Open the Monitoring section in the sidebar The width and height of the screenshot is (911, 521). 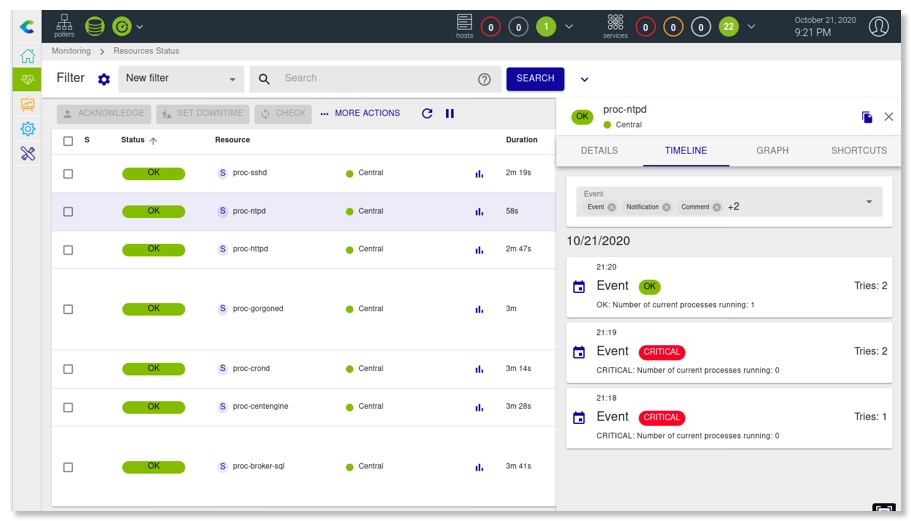tap(27, 80)
